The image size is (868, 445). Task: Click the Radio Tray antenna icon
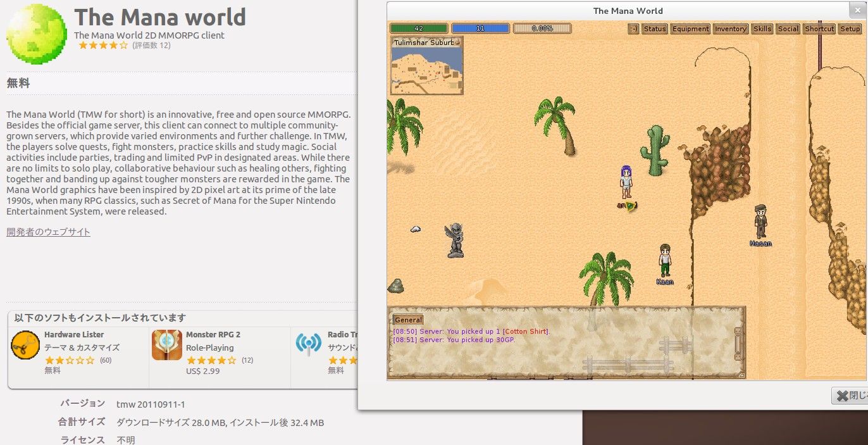coord(309,344)
